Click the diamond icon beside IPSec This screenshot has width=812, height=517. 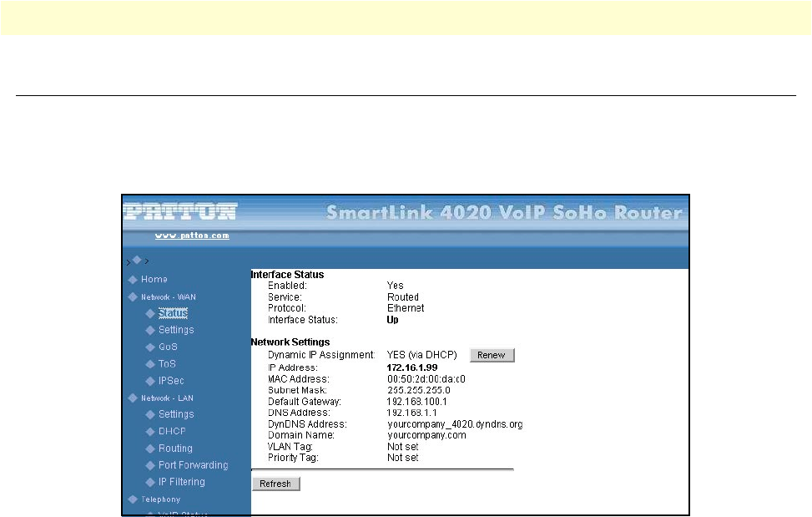point(150,381)
